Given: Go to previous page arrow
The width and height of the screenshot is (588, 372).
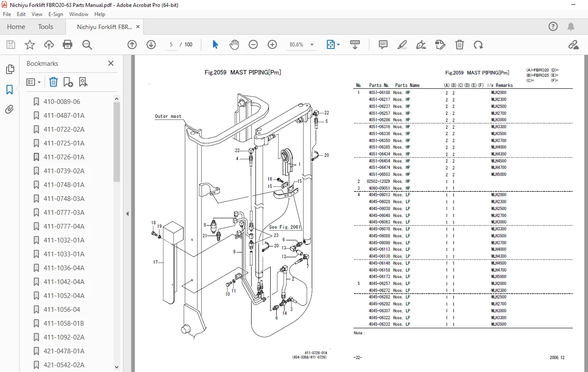Looking at the screenshot, I should 132,45.
